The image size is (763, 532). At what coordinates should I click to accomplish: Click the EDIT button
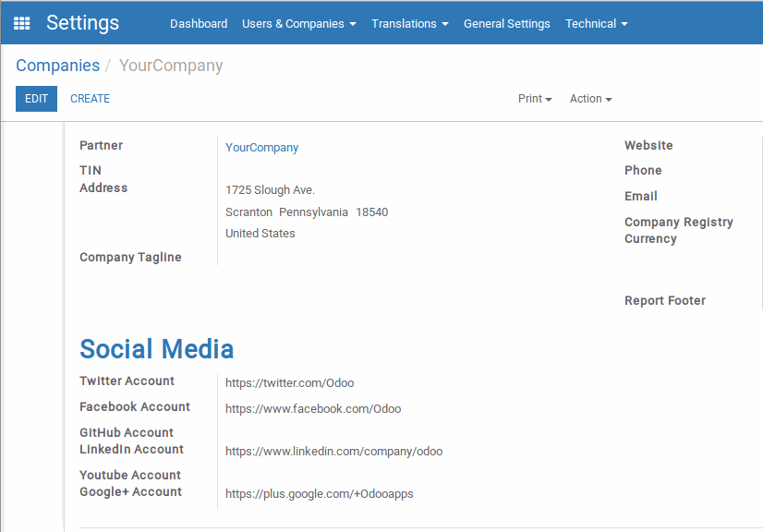37,99
